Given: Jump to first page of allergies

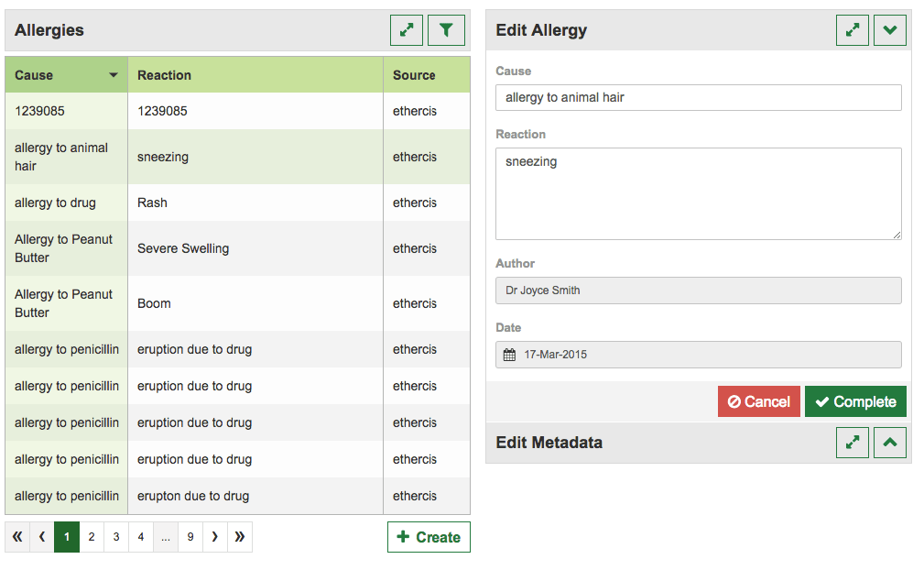Looking at the screenshot, I should (x=17, y=537).
